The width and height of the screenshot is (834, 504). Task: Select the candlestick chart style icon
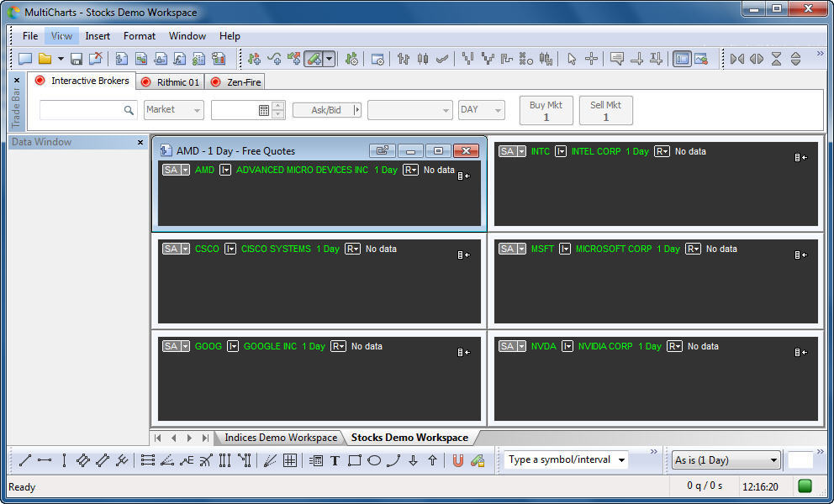pyautogui.click(x=423, y=59)
